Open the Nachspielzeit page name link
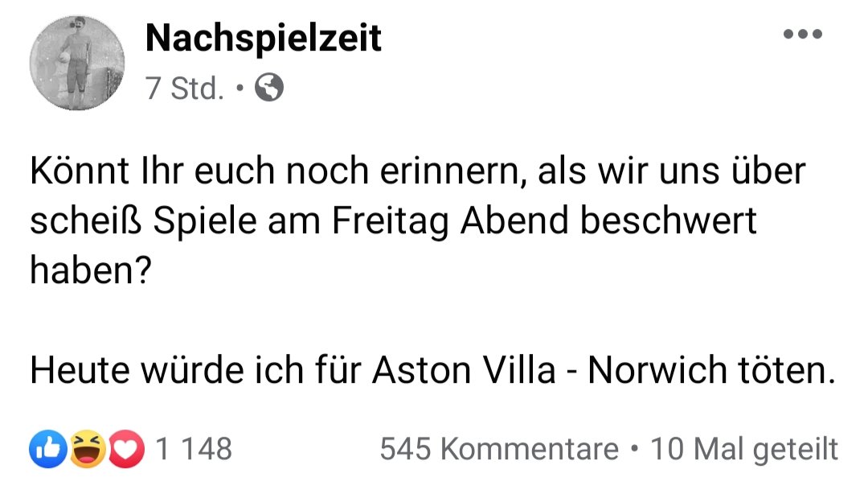Screen dimensions: 868x502 coord(263,39)
